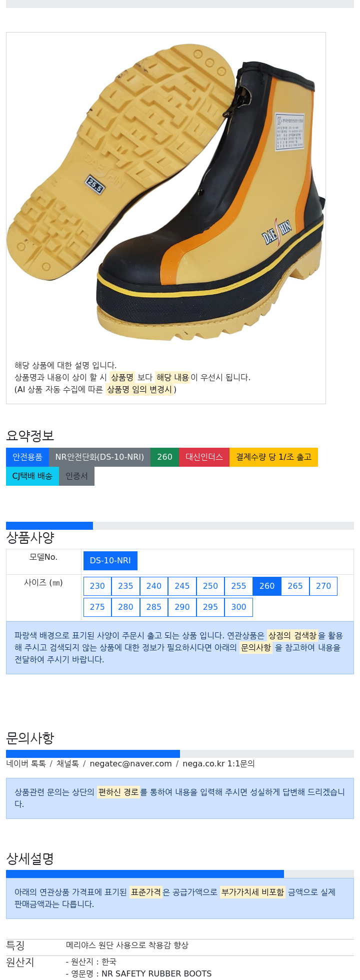Open 채널톡 chat link

coord(67,764)
